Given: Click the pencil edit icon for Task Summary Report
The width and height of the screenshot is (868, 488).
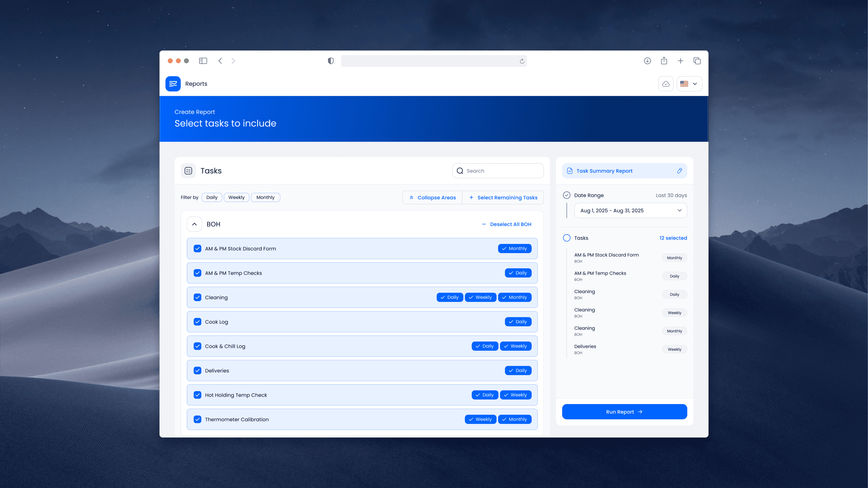Looking at the screenshot, I should (x=679, y=171).
